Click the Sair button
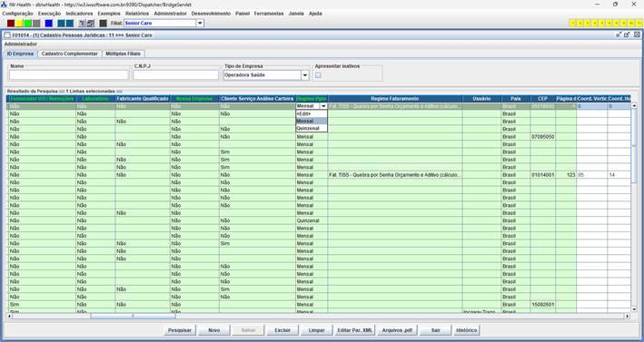 [x=435, y=330]
